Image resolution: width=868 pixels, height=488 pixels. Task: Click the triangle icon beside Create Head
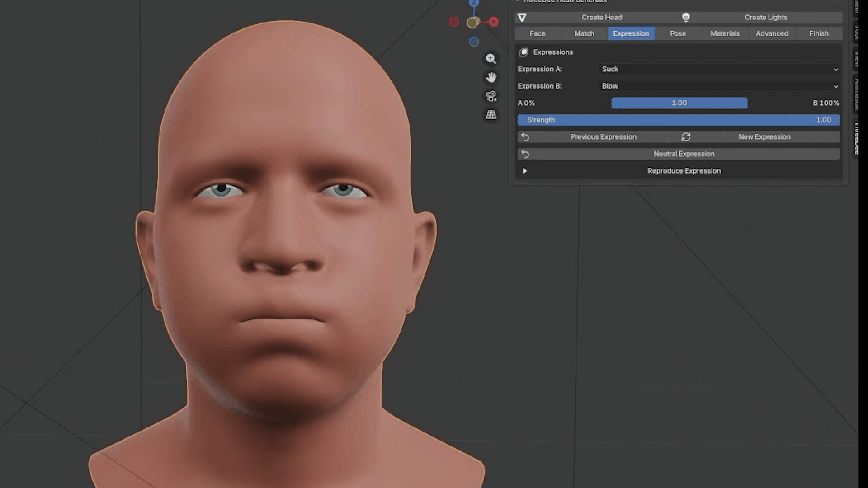coord(522,18)
